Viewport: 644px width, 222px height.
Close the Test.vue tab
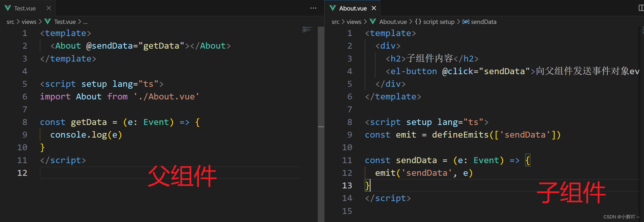49,8
